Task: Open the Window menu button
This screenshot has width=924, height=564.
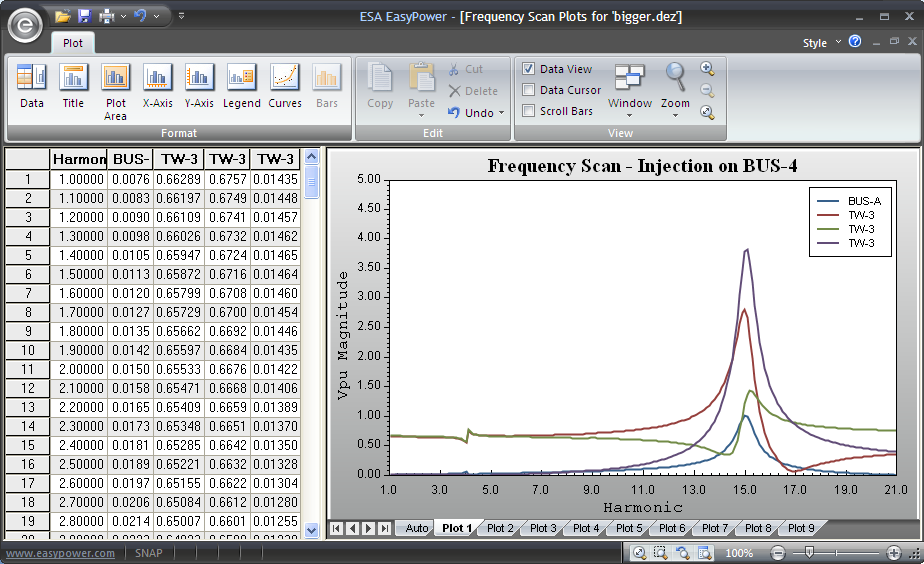Action: pos(630,90)
